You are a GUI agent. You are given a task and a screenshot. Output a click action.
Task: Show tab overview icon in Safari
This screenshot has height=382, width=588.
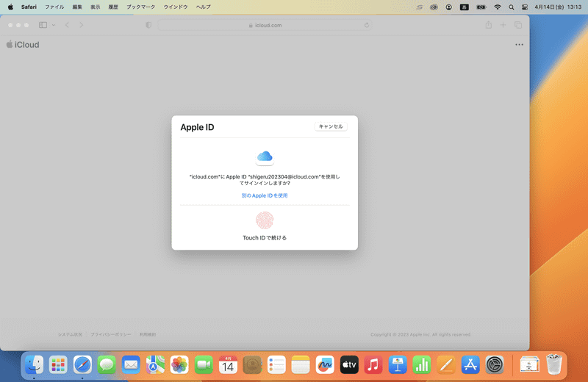click(x=518, y=25)
